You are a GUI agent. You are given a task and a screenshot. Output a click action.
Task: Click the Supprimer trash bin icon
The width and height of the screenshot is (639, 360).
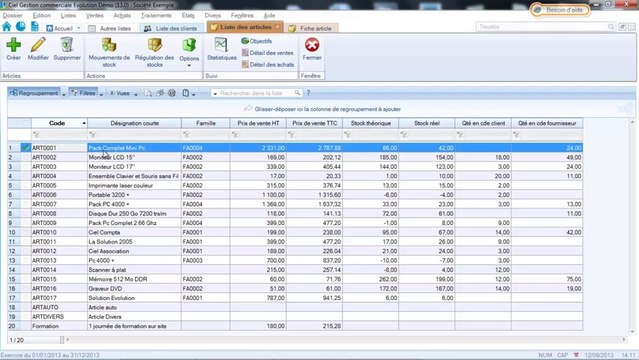(66, 45)
